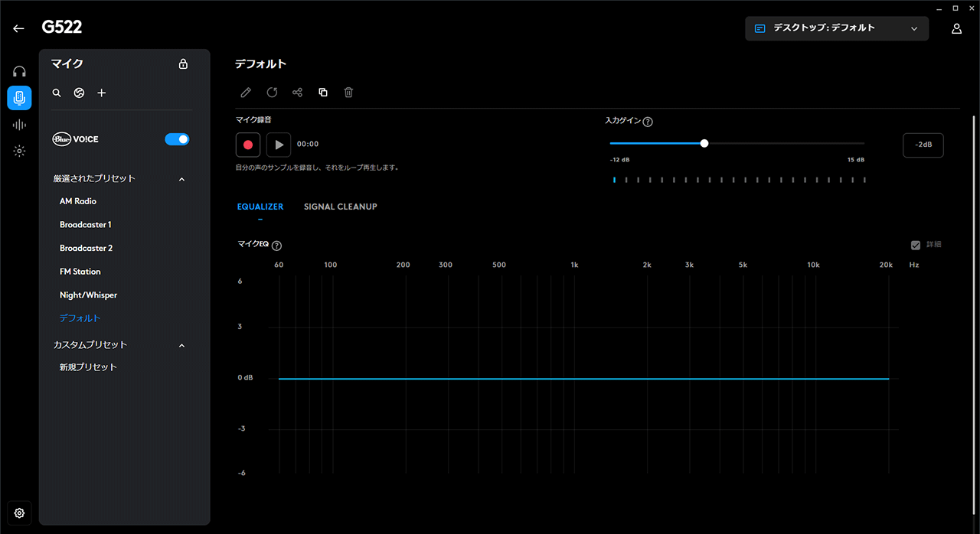Collapse the カスタムプリセット section

coord(181,346)
